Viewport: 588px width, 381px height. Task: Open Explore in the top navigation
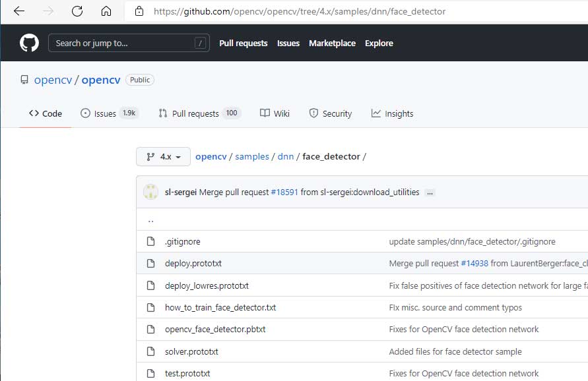379,44
